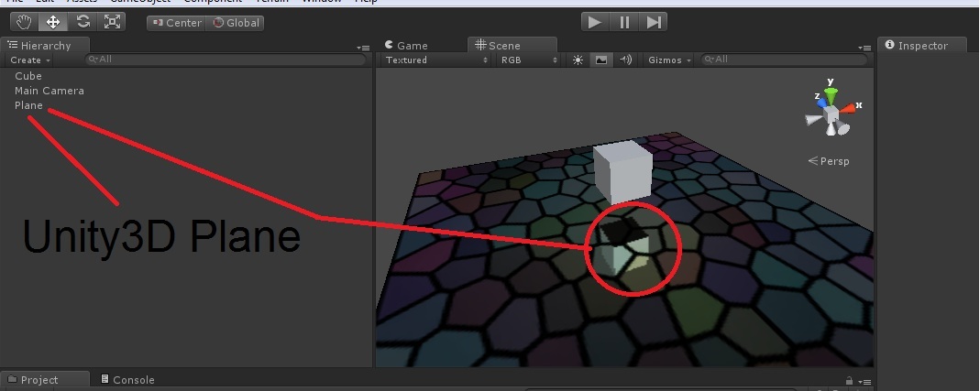This screenshot has height=391, width=980.
Task: Select the Rotate tool
Action: pos(83,23)
